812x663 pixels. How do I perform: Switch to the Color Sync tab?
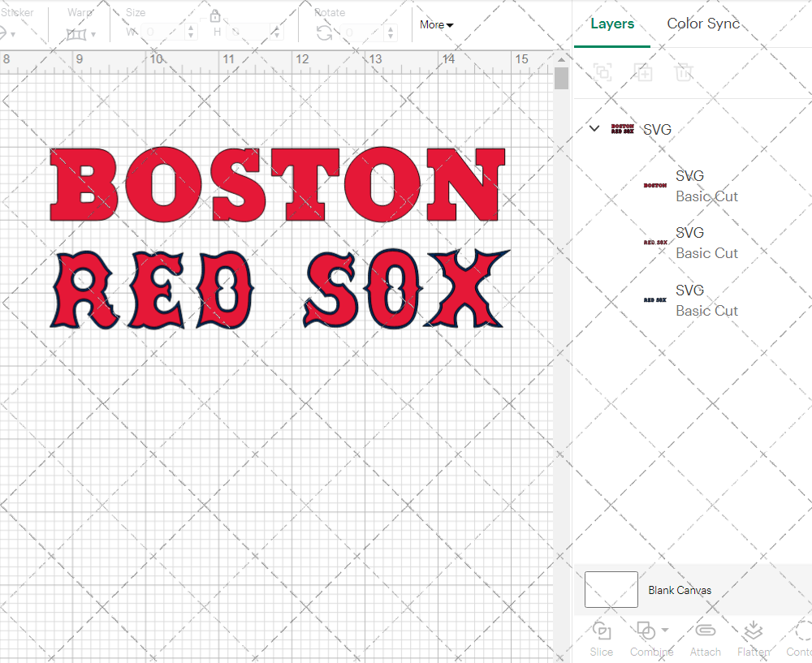click(x=703, y=24)
